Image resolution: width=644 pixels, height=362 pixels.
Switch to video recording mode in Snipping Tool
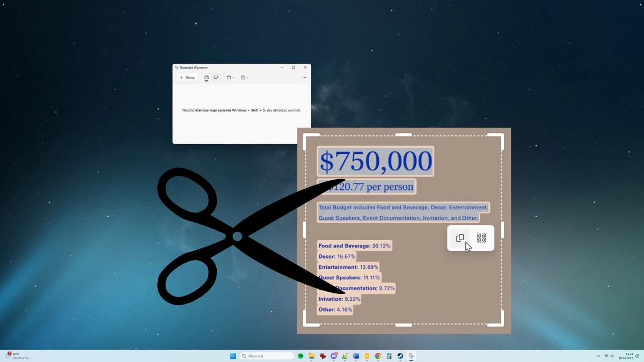coord(216,77)
